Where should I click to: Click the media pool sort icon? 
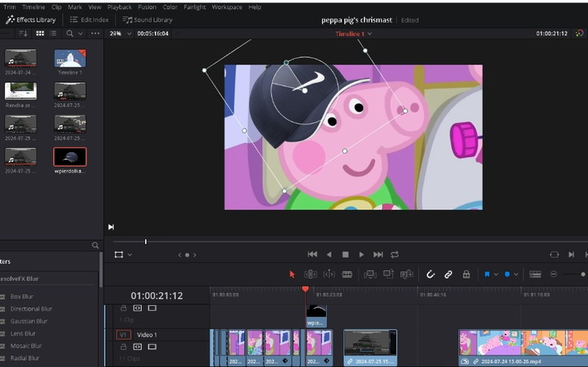coord(23,33)
